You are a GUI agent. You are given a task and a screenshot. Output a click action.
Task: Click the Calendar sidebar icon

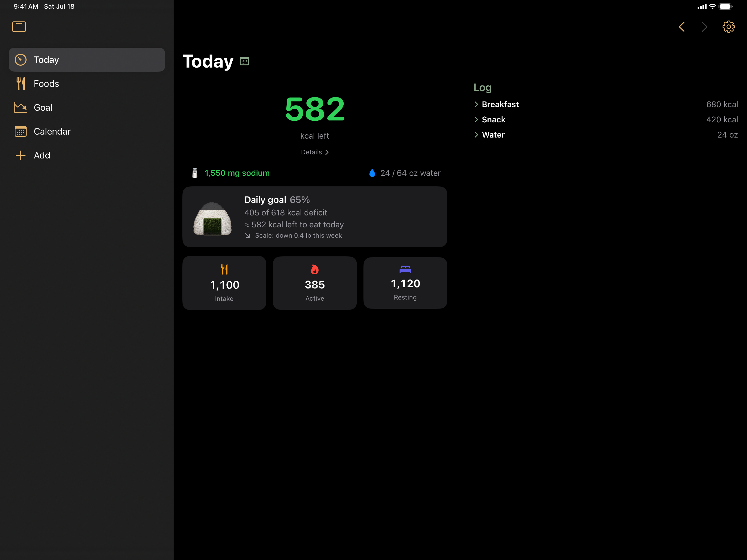click(21, 131)
